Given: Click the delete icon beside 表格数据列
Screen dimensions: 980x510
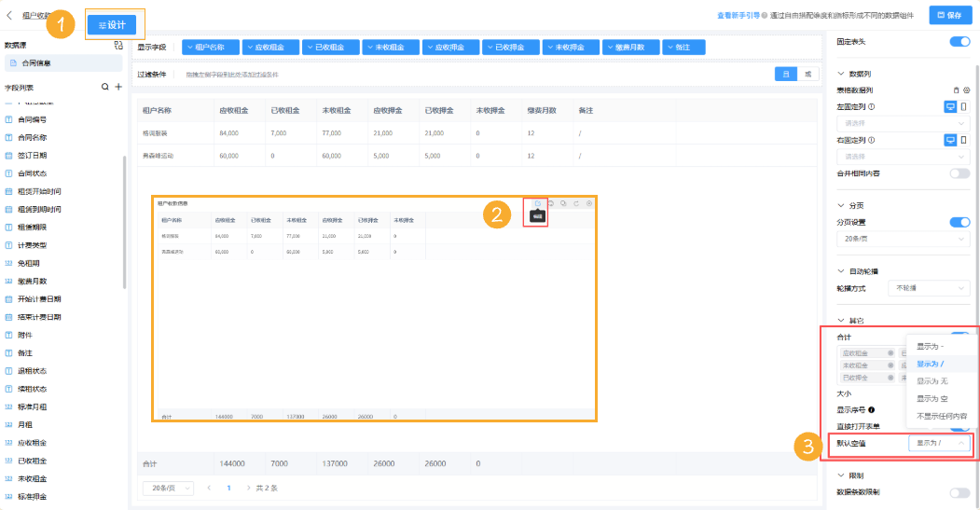Looking at the screenshot, I should [x=956, y=90].
